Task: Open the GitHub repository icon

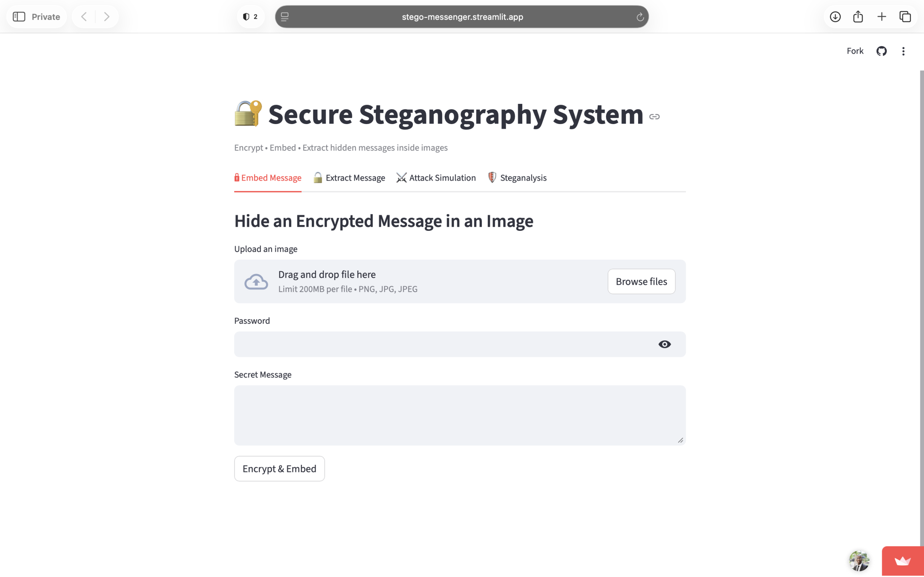Action: pyautogui.click(x=881, y=51)
